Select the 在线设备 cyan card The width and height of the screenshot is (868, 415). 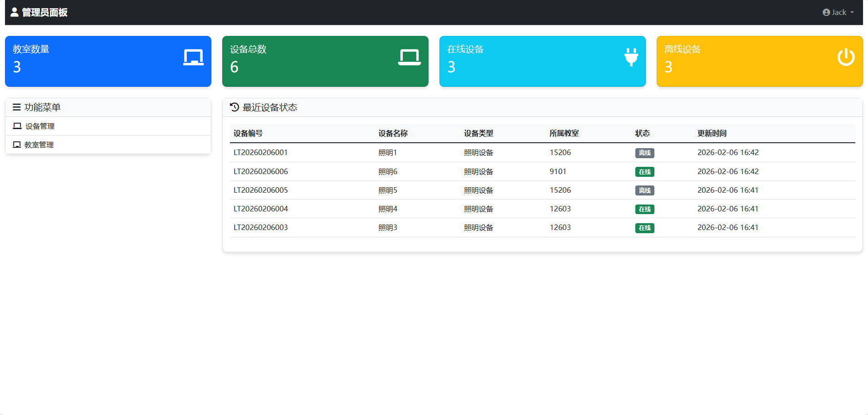tap(543, 61)
